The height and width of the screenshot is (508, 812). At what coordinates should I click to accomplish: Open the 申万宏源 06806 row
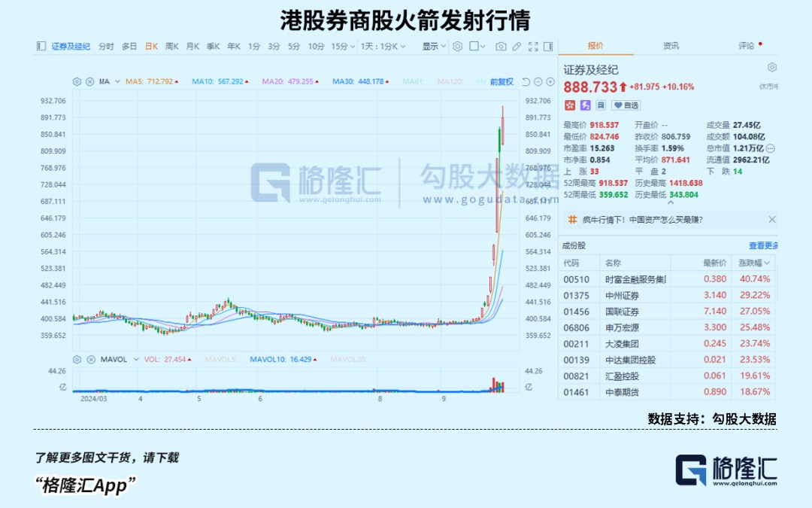coord(668,327)
